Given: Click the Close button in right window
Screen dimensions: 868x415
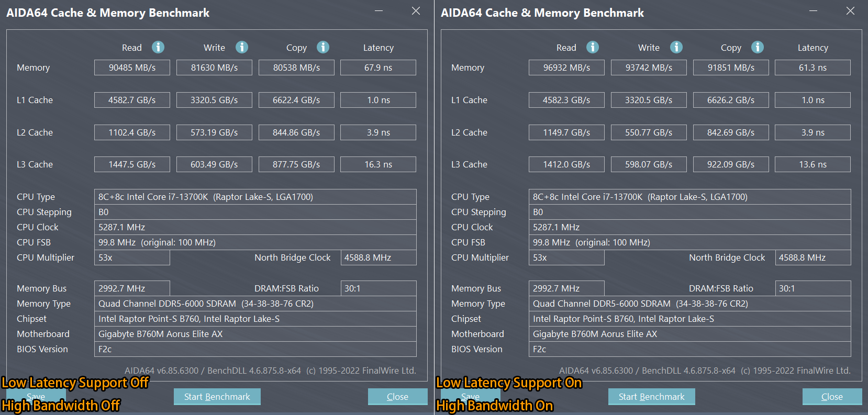Looking at the screenshot, I should point(832,397).
